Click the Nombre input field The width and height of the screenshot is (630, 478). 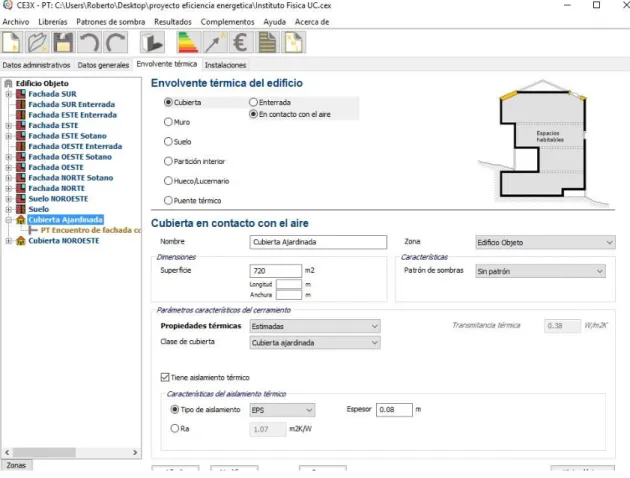[x=318, y=242]
